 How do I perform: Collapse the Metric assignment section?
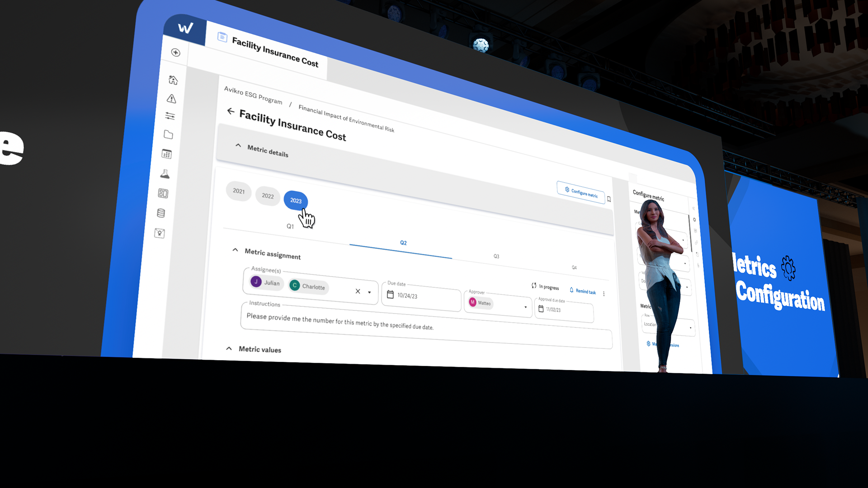click(x=235, y=250)
